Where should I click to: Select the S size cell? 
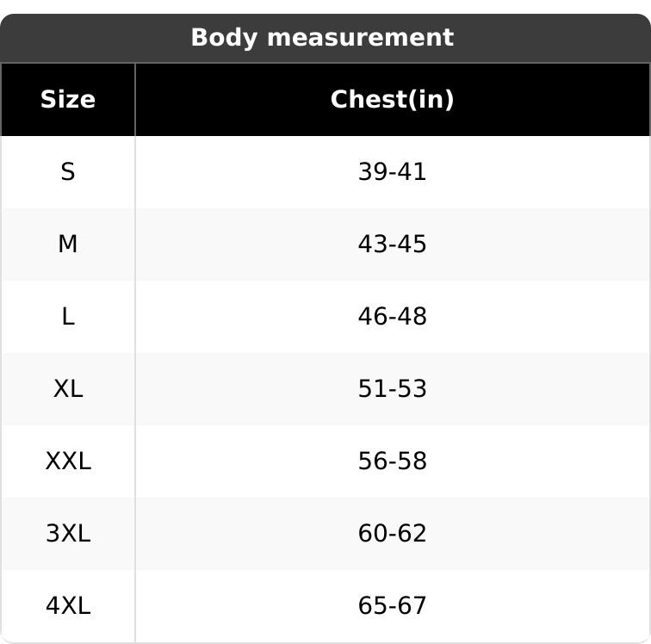click(67, 172)
